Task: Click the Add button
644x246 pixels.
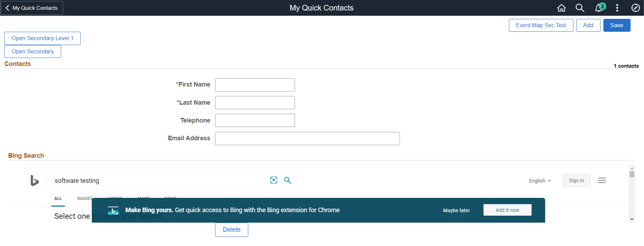Action: (588, 25)
